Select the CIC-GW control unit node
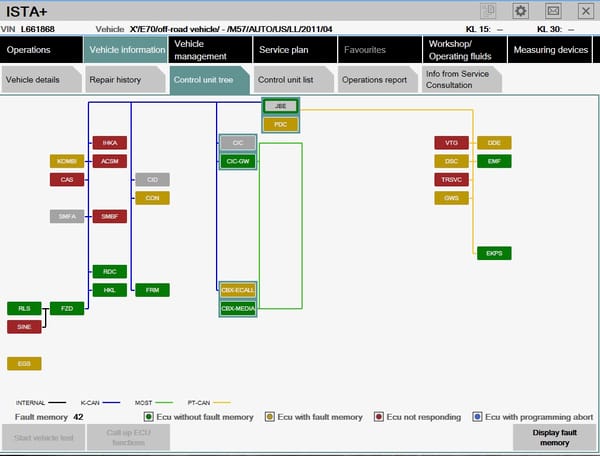This screenshot has height=456, width=600. point(238,161)
